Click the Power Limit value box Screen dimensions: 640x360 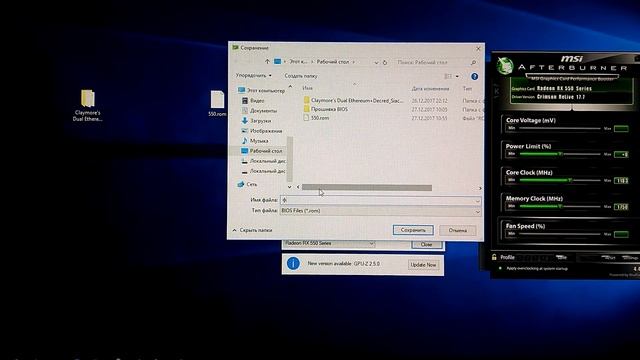tap(621, 154)
